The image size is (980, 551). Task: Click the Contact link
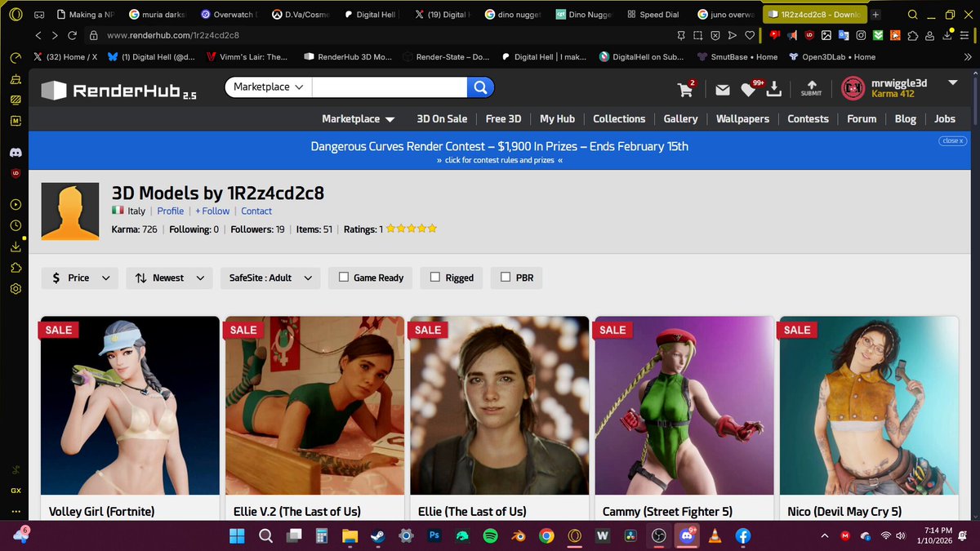pyautogui.click(x=256, y=211)
